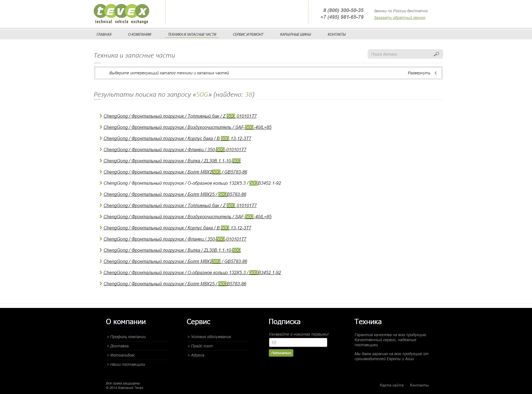This screenshot has height=394, width=532.
Task: Open first Корпус бака B 50G 13-12-3T7 result
Action: point(177,138)
